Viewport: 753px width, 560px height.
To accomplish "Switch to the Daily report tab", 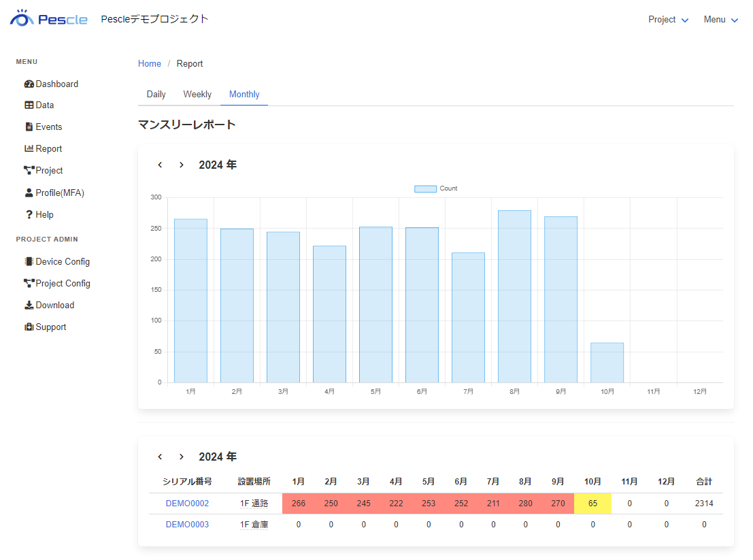I will pyautogui.click(x=156, y=94).
